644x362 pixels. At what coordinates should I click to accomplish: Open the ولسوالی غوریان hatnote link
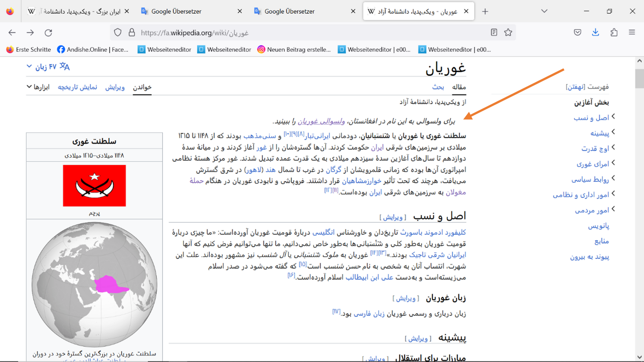(321, 121)
